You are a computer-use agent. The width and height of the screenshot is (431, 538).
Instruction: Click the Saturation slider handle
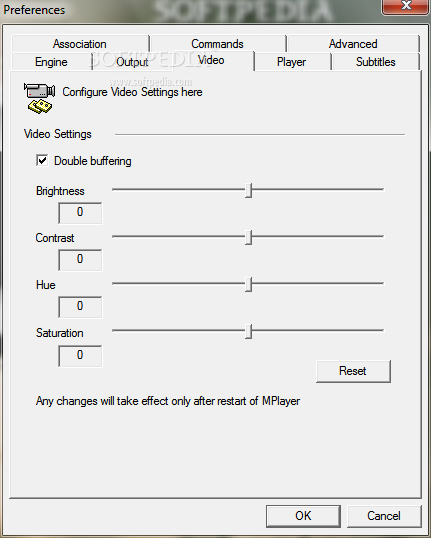[249, 331]
